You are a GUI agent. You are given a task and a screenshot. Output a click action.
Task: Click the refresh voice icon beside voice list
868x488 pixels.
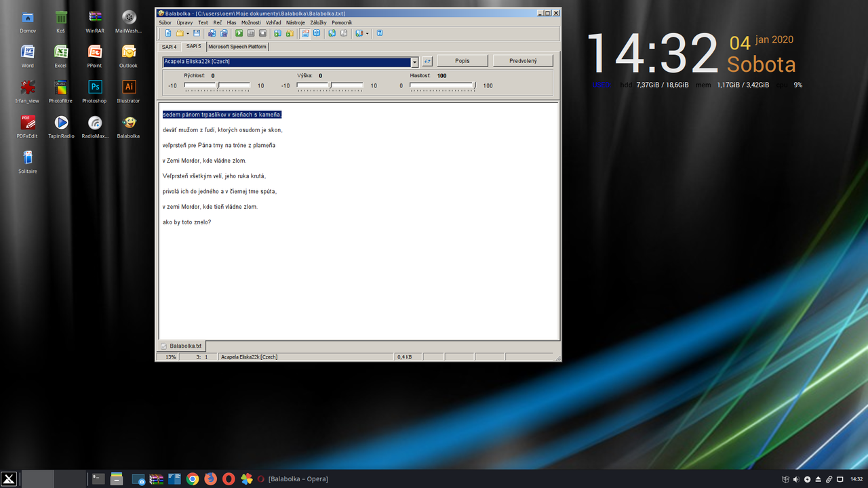tap(427, 61)
